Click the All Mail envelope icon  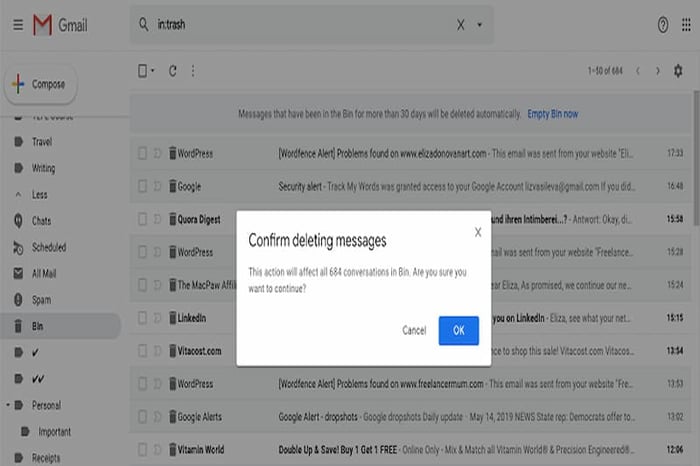[x=18, y=274]
